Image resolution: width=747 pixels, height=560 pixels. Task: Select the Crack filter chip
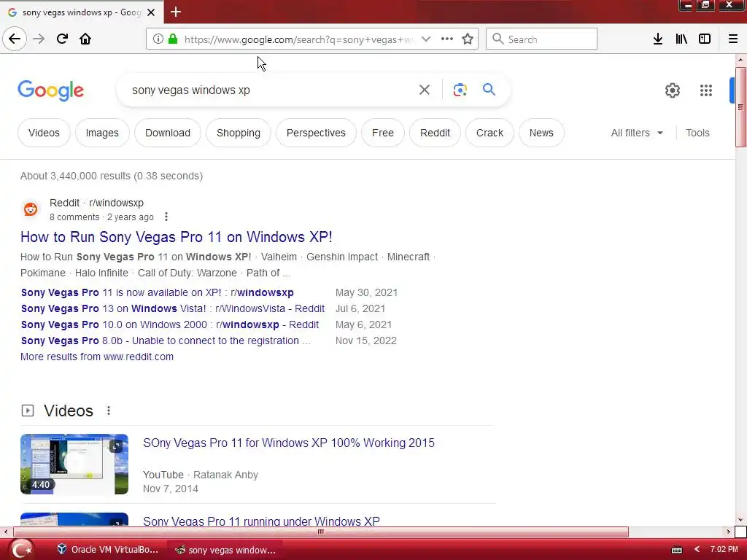tap(489, 133)
